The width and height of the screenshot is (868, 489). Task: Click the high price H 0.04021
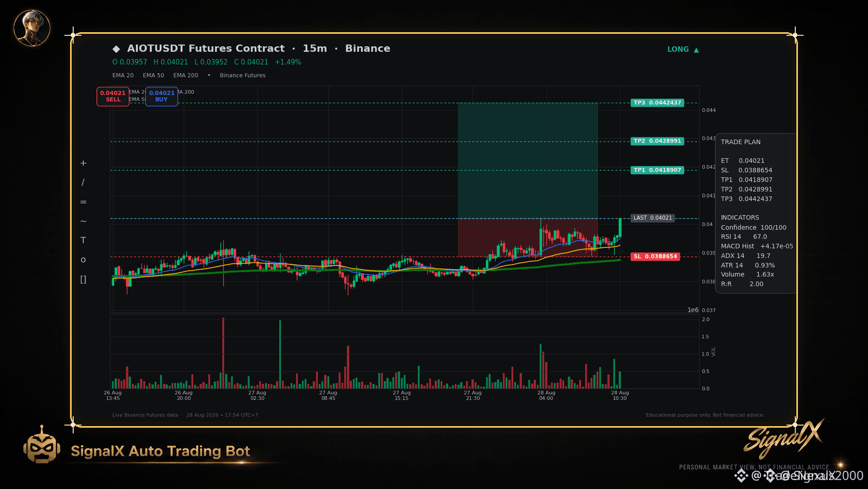pyautogui.click(x=171, y=62)
